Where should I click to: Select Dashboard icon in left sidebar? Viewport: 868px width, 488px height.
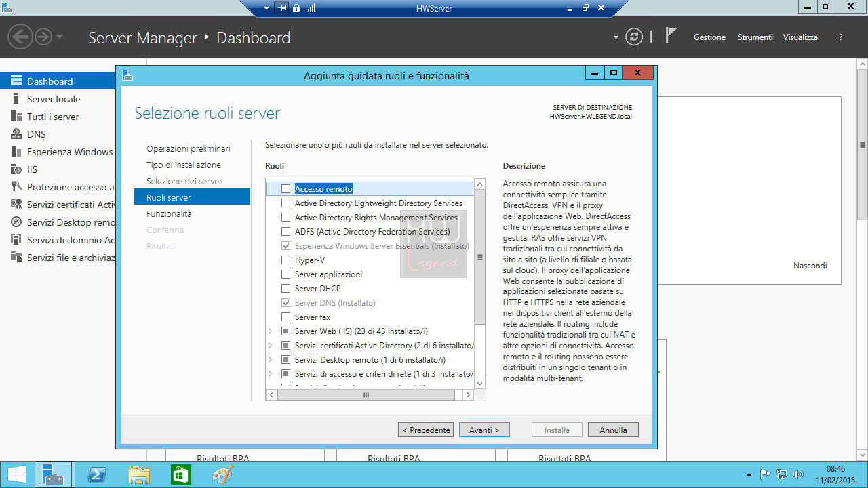pyautogui.click(x=16, y=81)
